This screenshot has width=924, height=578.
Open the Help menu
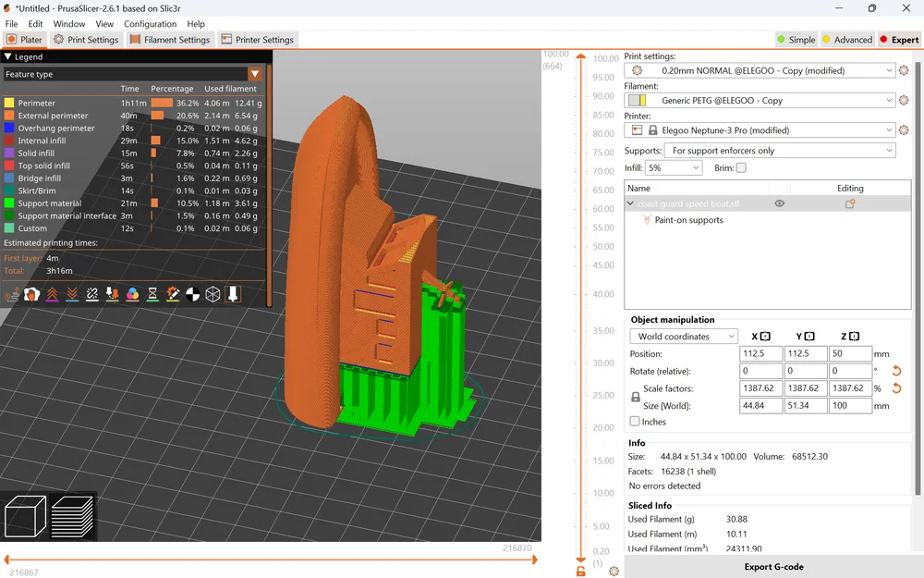coord(196,24)
